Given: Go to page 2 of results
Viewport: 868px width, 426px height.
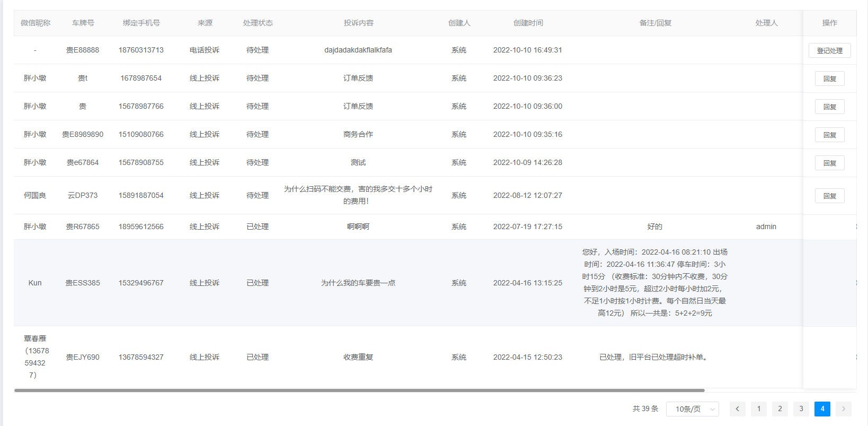Looking at the screenshot, I should coord(780,408).
